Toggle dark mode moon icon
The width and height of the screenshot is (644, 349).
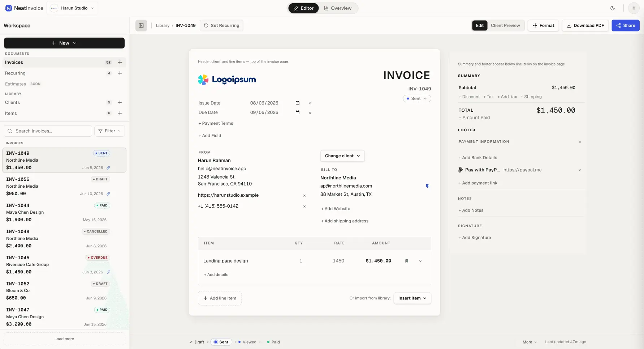pyautogui.click(x=613, y=8)
